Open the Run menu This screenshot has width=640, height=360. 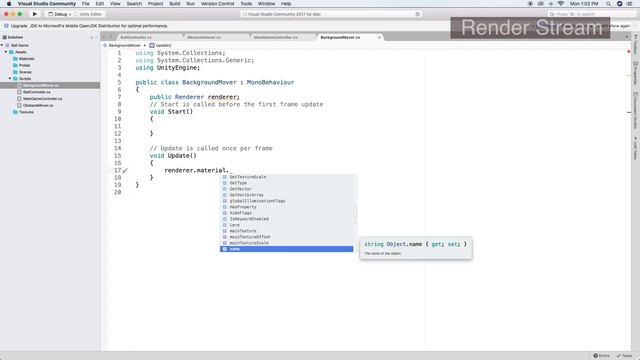pos(191,4)
